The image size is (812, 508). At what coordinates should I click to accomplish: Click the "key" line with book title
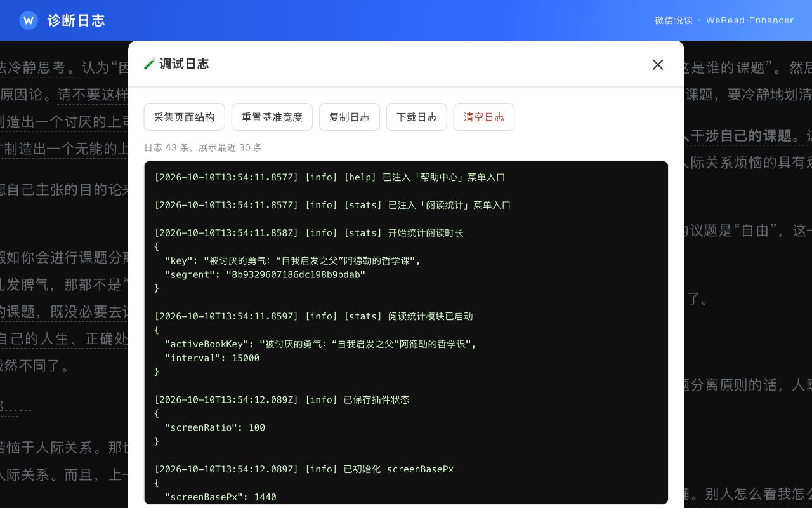(292, 261)
